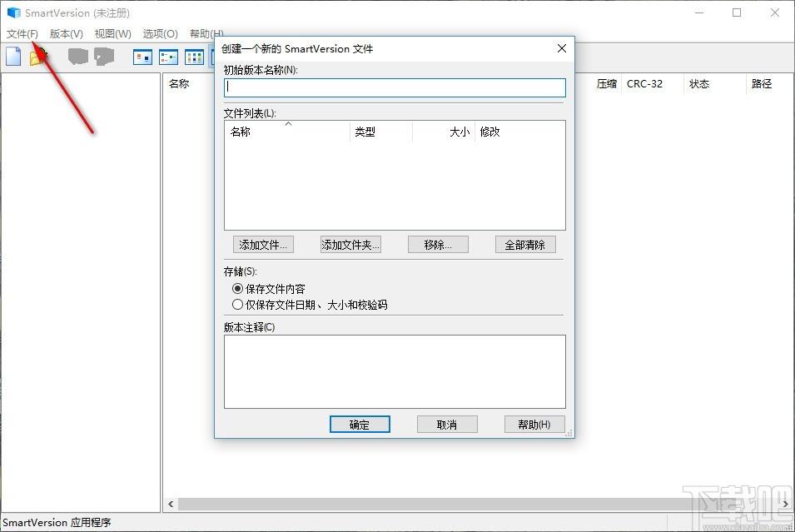
Task: Click horizontal scrollbar left arrow
Action: pyautogui.click(x=171, y=504)
